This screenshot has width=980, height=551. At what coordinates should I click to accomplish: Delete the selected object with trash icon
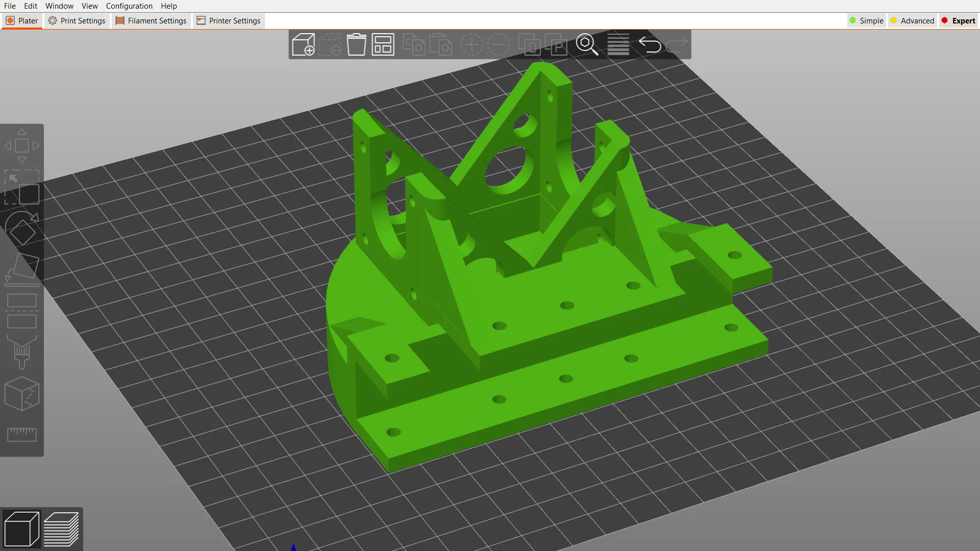point(356,45)
